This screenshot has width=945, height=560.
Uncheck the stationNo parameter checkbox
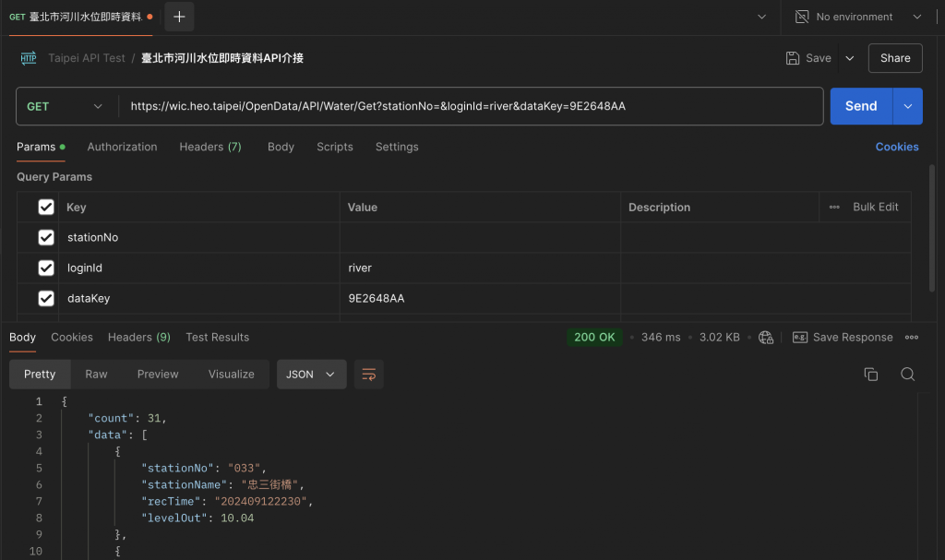click(x=46, y=237)
